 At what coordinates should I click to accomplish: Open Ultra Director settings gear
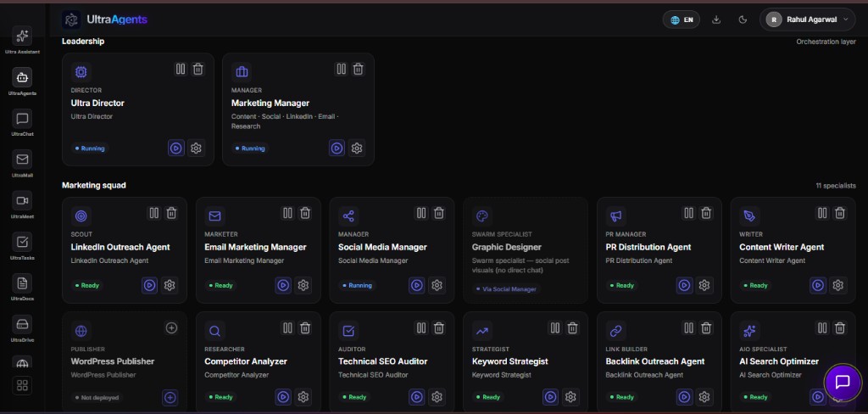[196, 148]
